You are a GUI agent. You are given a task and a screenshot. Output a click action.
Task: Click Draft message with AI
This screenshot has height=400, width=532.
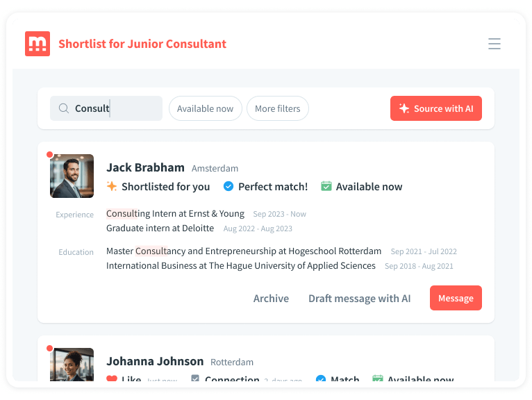tap(359, 298)
